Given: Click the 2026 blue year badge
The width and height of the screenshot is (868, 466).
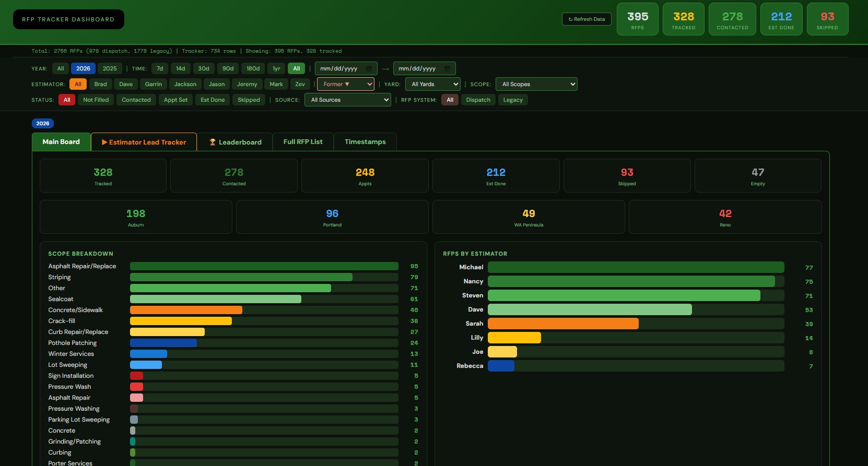Looking at the screenshot, I should pyautogui.click(x=43, y=124).
